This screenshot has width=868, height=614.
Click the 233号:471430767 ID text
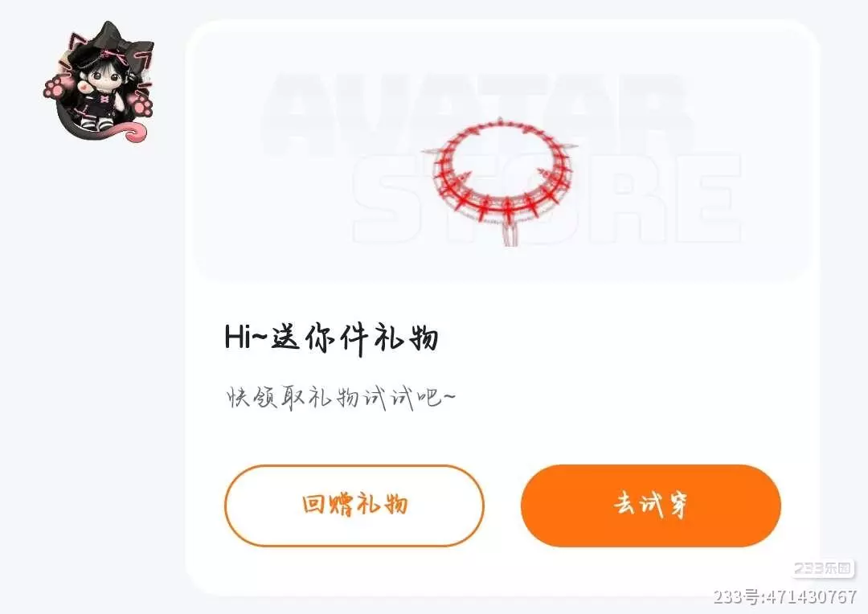pos(785,596)
